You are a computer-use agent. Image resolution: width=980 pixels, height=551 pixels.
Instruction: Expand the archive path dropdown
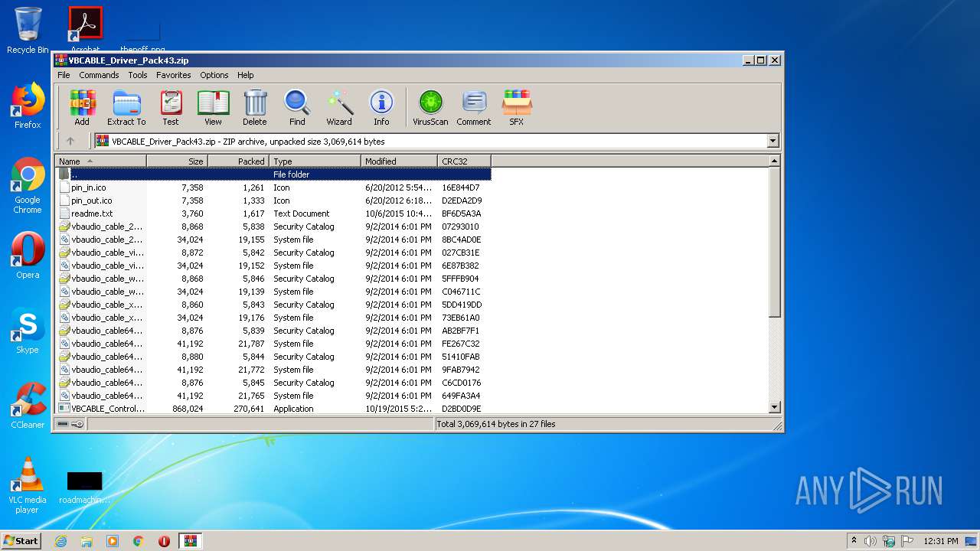[x=773, y=141]
